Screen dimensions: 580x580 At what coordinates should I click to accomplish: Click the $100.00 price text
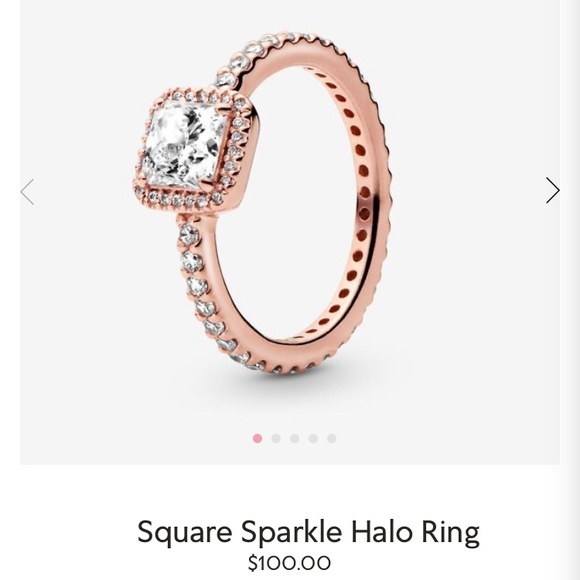(x=289, y=563)
